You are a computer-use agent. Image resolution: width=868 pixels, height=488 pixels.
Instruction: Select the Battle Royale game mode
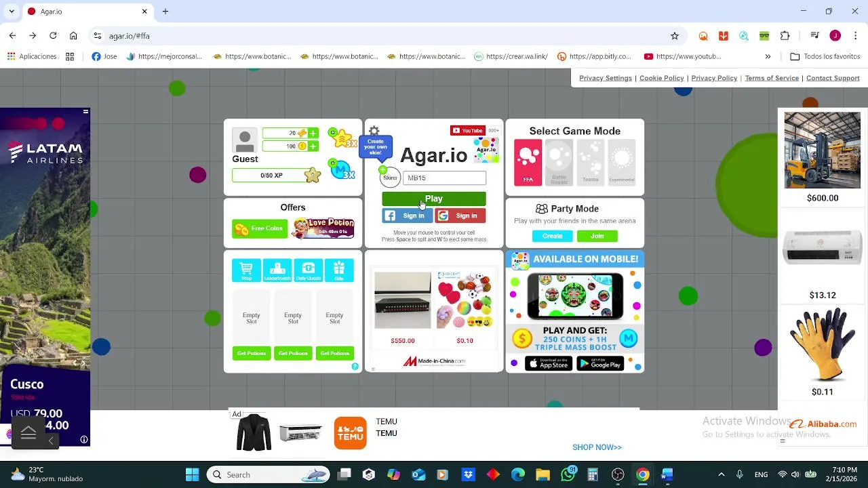(559, 162)
